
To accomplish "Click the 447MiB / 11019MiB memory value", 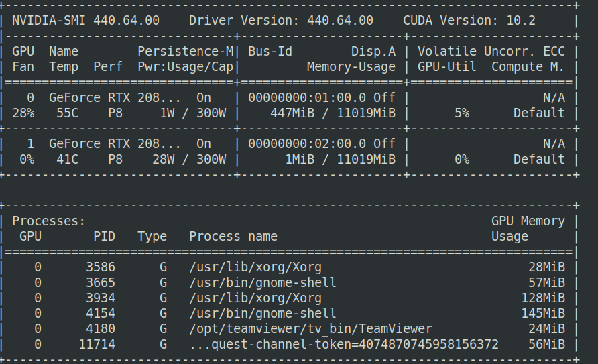I will tap(333, 113).
